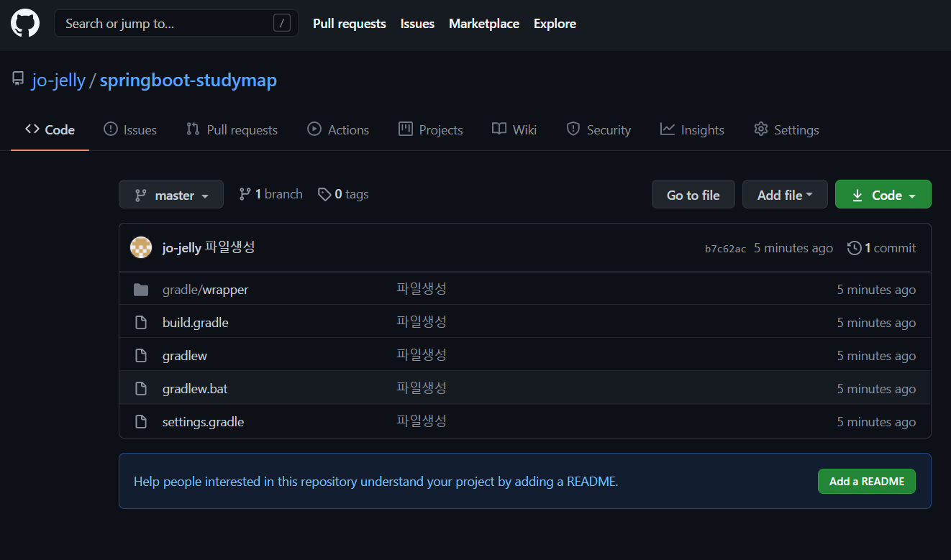Click the springboot-studymap repository name link
This screenshot has height=560, width=951.
188,80
